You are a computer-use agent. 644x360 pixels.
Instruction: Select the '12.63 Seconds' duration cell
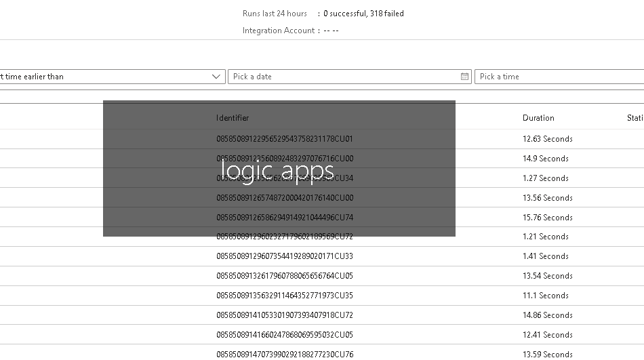point(548,139)
